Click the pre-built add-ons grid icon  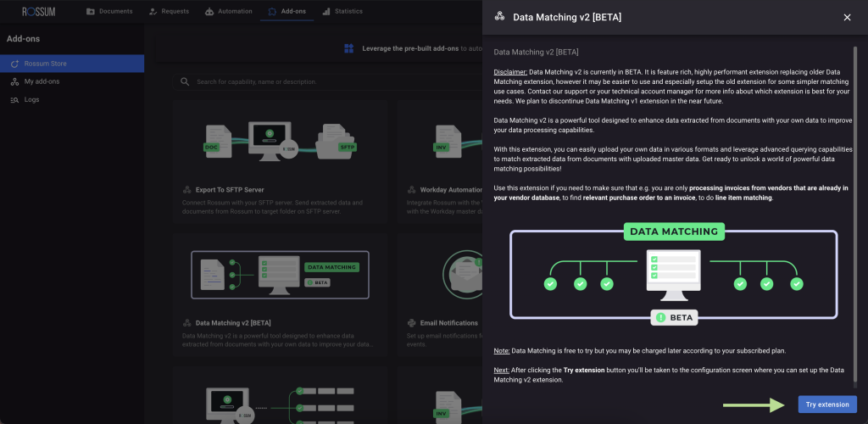348,48
